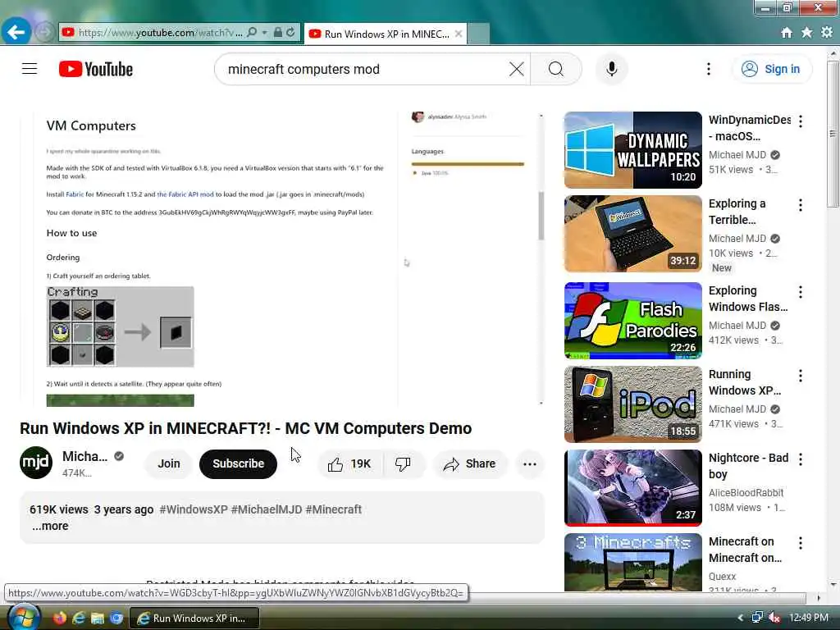Open WinDynamicDes video title
Viewport: 840px width, 630px height.
click(750, 128)
